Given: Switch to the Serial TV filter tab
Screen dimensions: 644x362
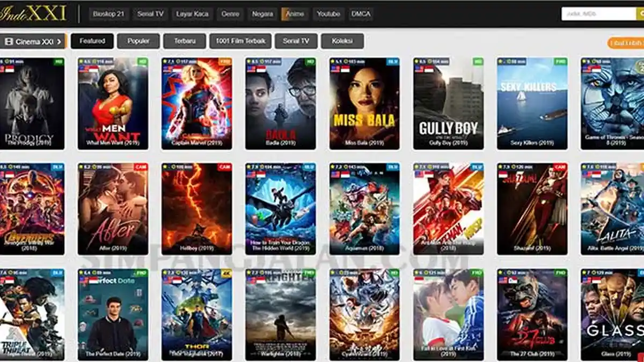Looking at the screenshot, I should 296,41.
